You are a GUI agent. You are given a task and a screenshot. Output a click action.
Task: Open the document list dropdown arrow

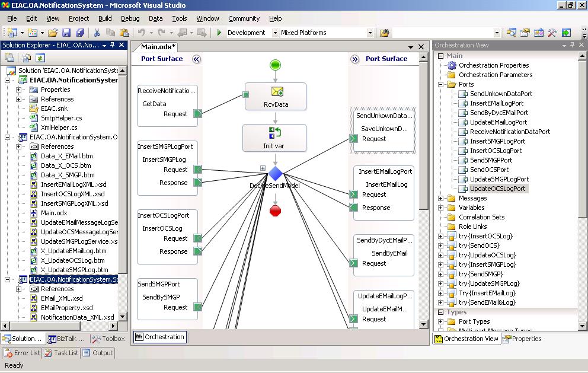[x=411, y=47]
